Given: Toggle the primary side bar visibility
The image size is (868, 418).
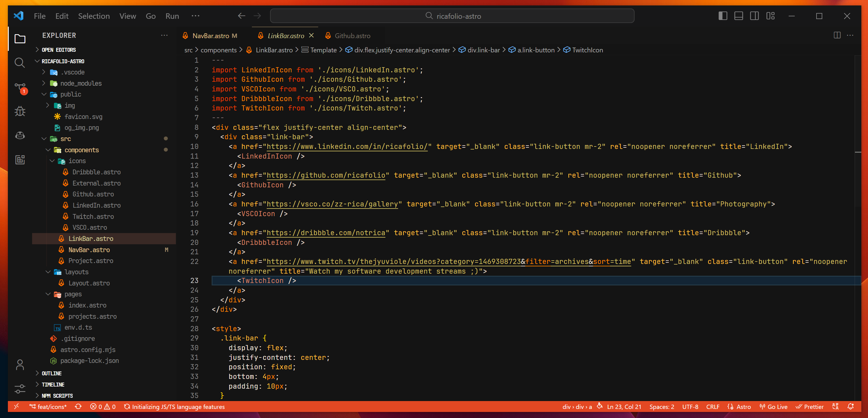Looking at the screenshot, I should coord(723,16).
